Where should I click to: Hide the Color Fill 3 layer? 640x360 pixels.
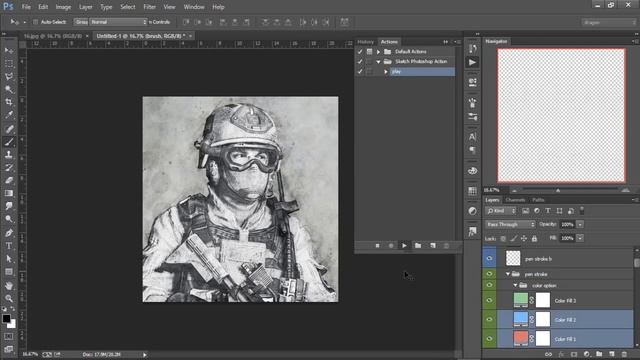pyautogui.click(x=489, y=300)
